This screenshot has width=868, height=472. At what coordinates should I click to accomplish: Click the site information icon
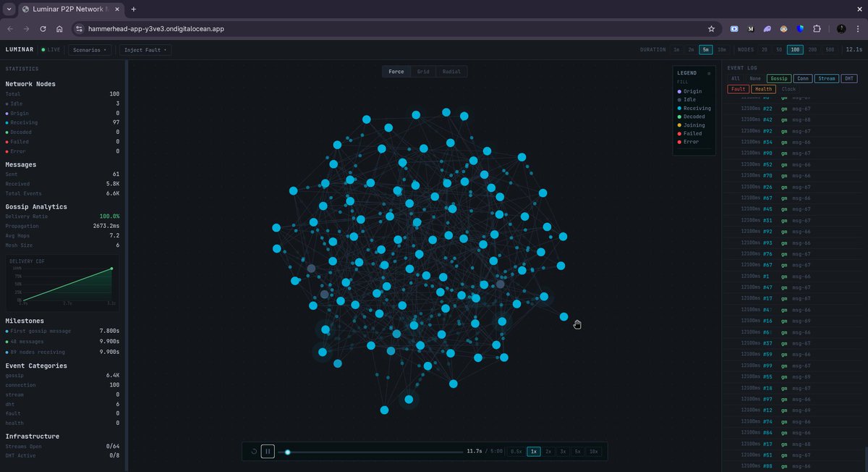80,29
